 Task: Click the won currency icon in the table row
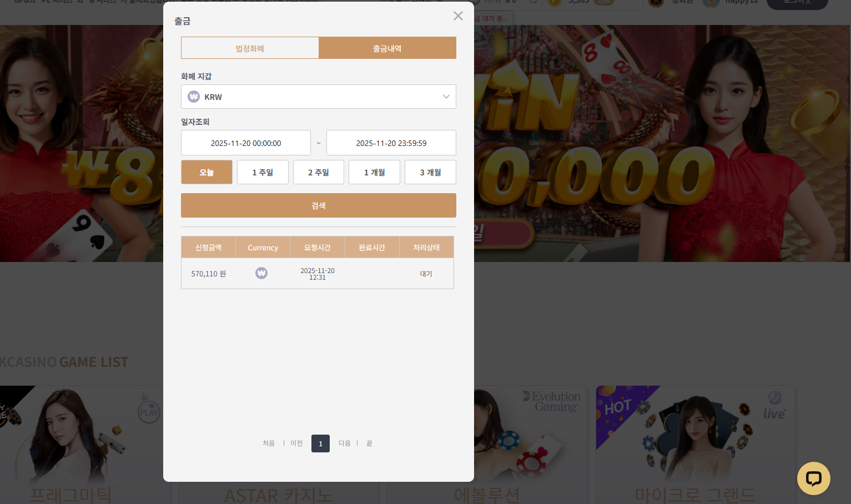click(261, 273)
